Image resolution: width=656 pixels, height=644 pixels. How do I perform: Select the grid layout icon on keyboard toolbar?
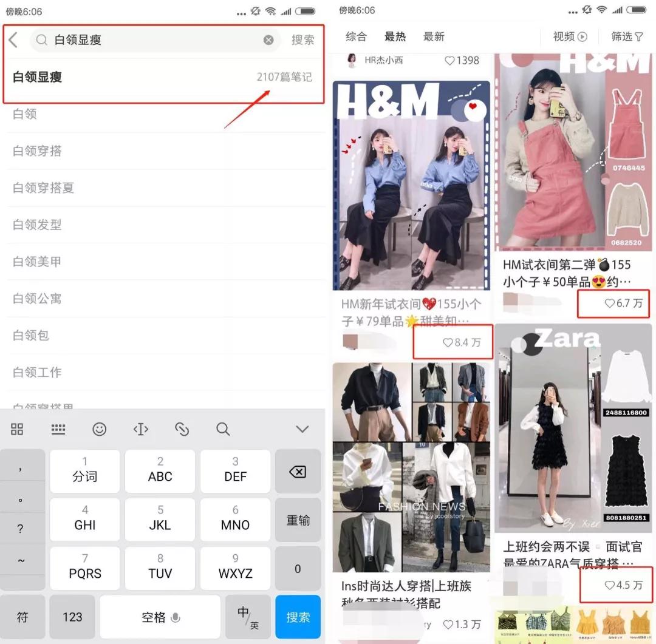tap(17, 429)
